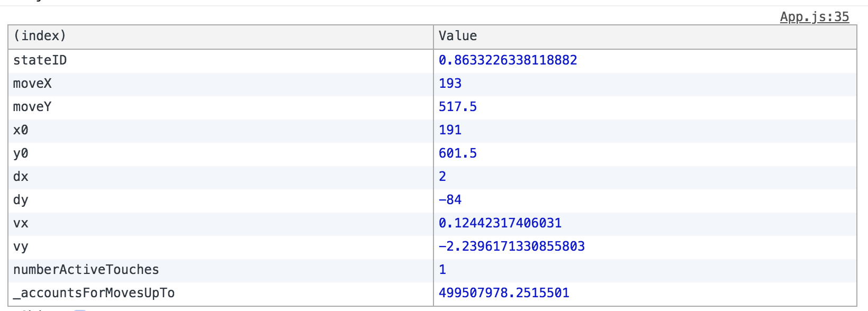The image size is (868, 311).
Task: Select the vx value 0.12442317406031
Action: (500, 223)
